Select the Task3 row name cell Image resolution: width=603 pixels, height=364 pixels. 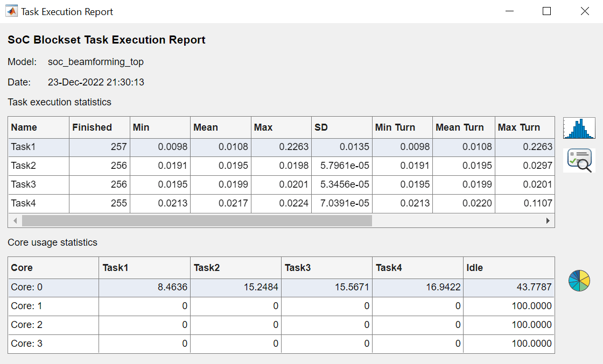click(39, 184)
